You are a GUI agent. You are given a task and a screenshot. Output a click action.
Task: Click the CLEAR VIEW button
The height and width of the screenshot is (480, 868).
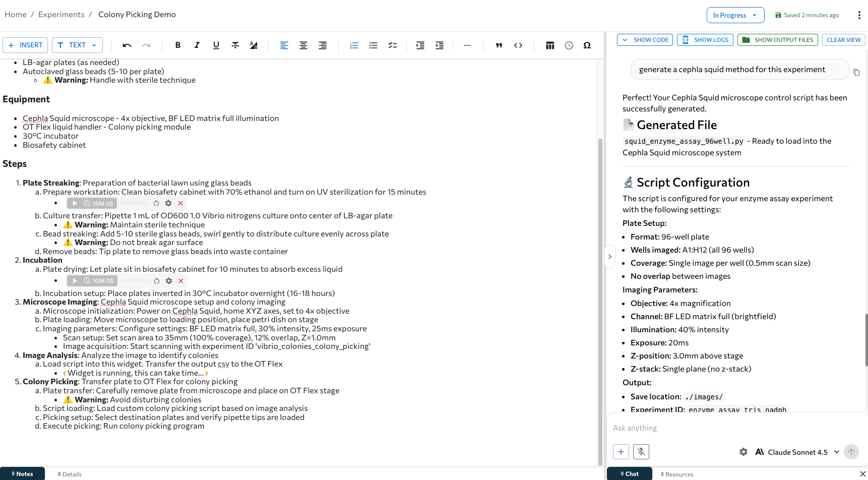click(x=844, y=40)
